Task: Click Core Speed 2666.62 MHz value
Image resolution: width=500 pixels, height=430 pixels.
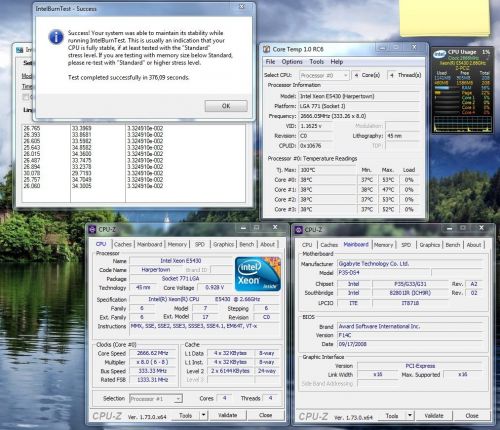Action: pyautogui.click(x=153, y=353)
